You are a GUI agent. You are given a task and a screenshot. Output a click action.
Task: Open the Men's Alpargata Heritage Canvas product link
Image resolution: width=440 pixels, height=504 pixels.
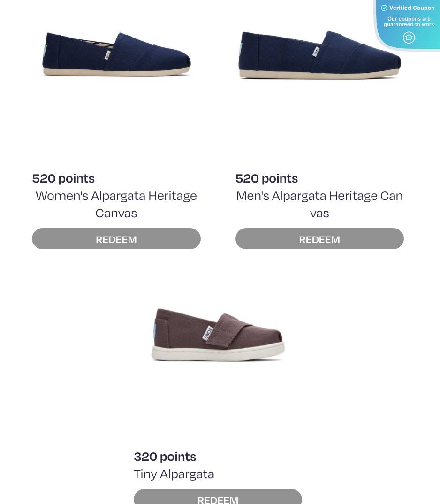tap(319, 204)
